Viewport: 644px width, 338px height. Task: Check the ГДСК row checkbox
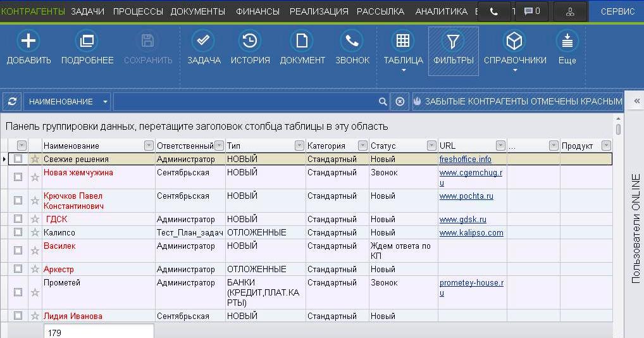click(18, 218)
